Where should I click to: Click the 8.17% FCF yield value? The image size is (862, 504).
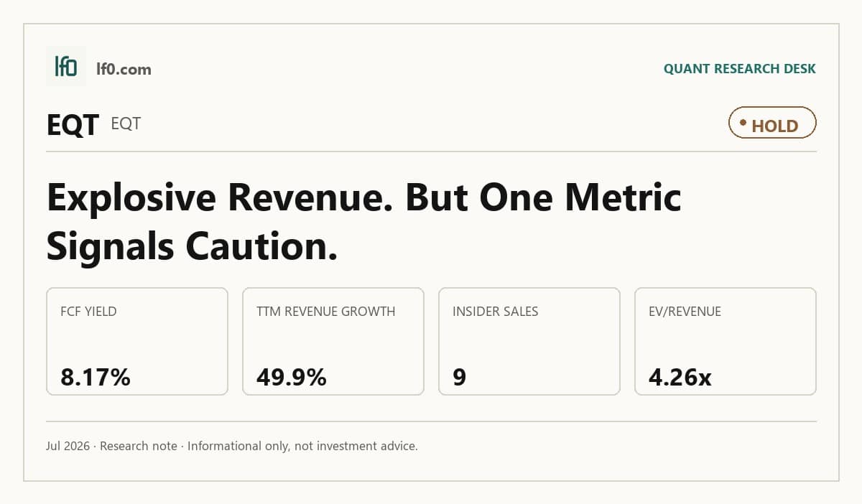point(96,377)
